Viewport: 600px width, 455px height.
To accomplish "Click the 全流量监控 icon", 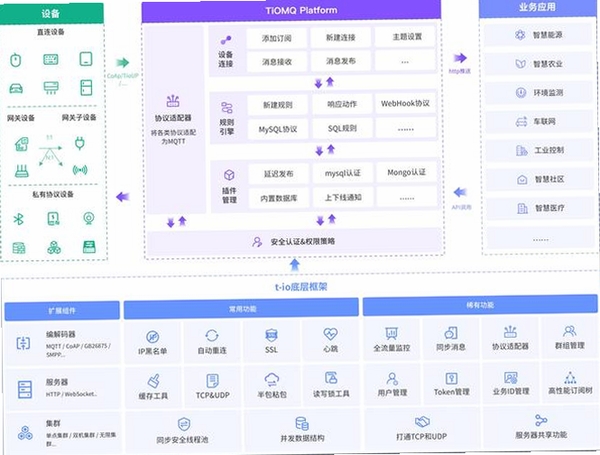I will point(391,334).
